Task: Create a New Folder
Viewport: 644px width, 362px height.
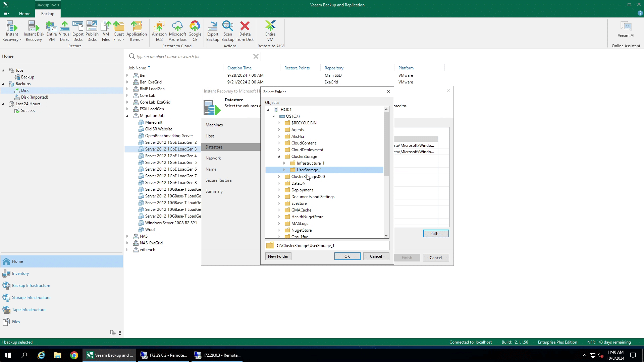Action: pos(278,256)
